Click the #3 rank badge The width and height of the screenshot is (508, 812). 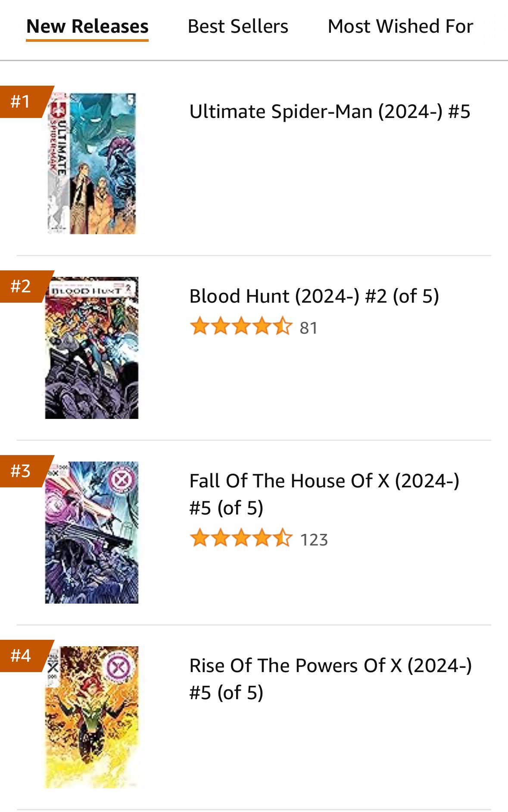[x=22, y=471]
